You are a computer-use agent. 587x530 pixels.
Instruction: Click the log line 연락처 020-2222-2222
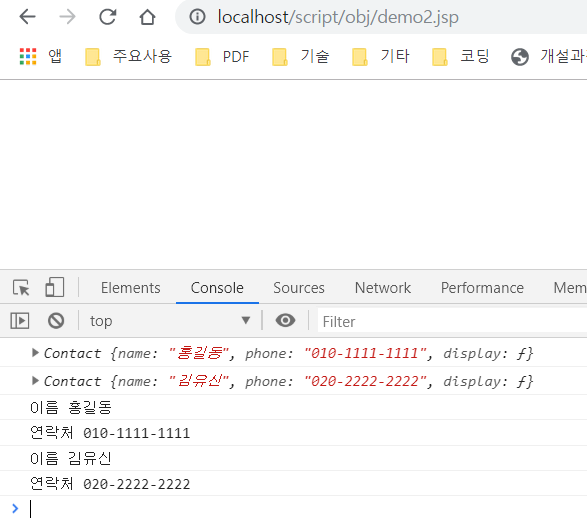point(110,484)
